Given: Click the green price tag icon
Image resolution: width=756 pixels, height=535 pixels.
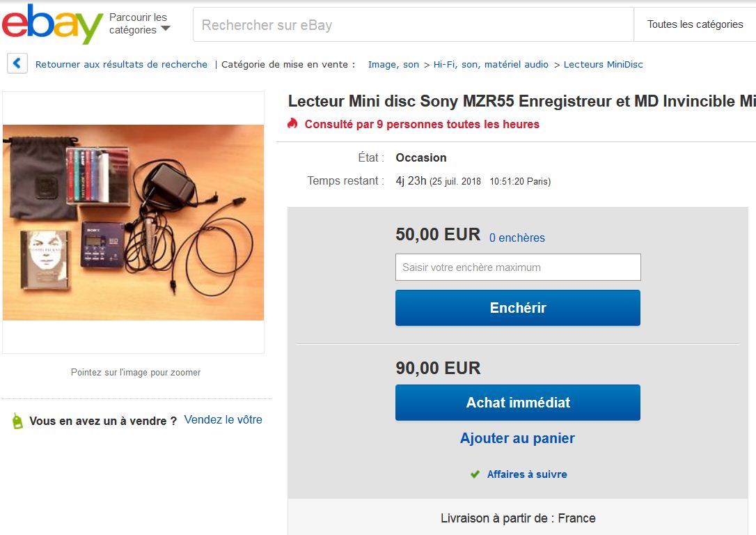Looking at the screenshot, I should click(x=17, y=421).
